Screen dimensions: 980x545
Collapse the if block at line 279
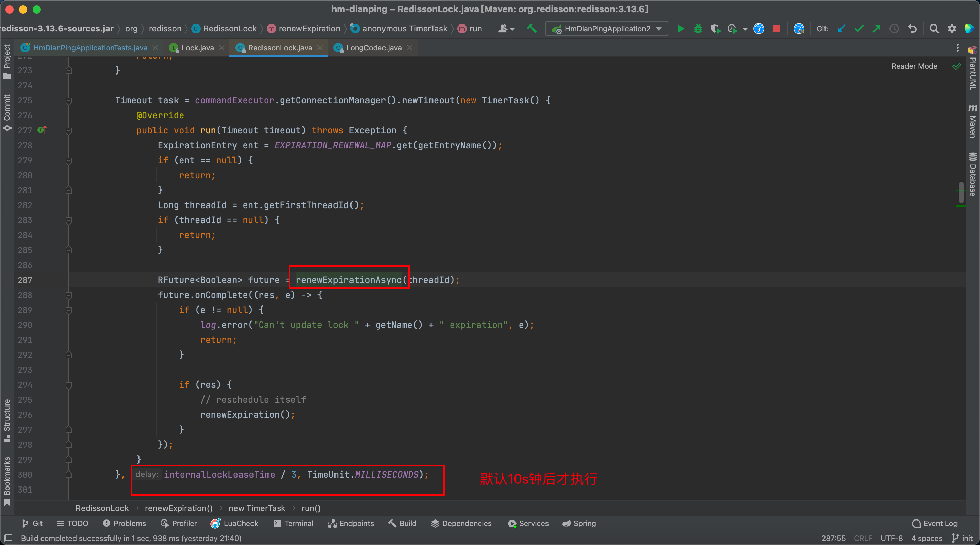click(68, 161)
